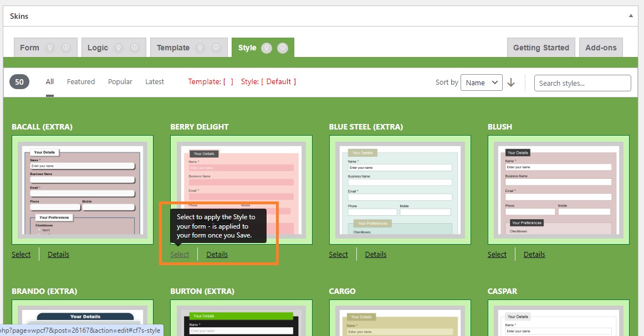Click the lightbulb icon on Form tab
Viewport: 644px width, 336px height.
[49, 48]
